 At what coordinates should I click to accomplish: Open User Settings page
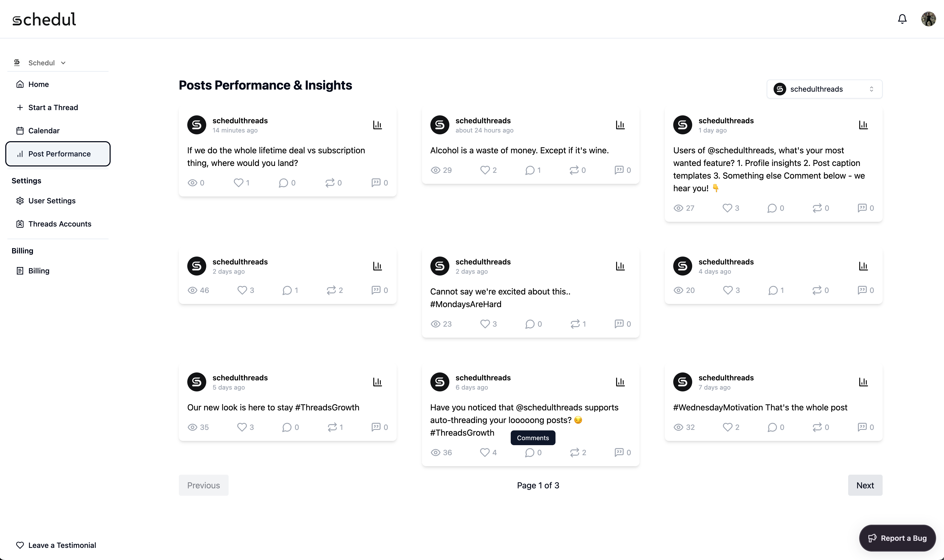click(52, 201)
